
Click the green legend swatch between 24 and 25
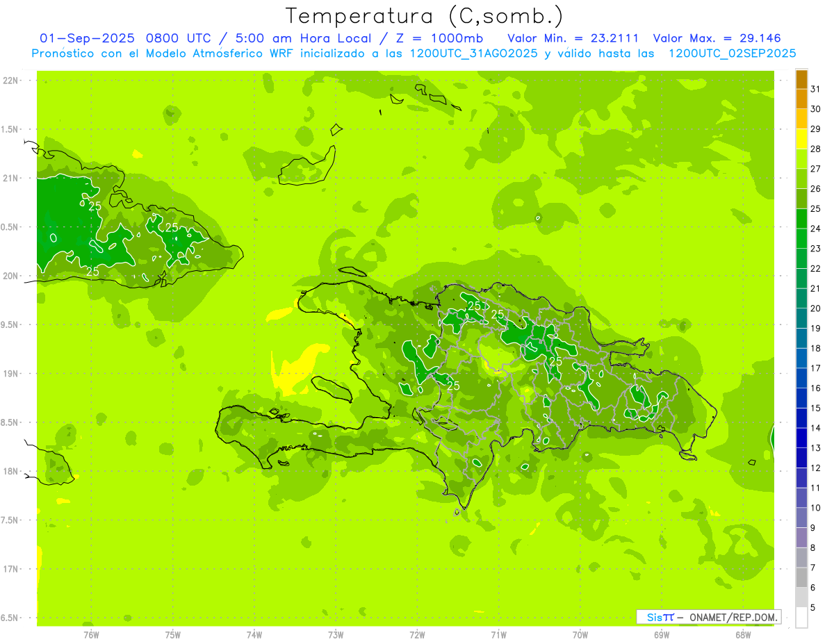coord(801,219)
